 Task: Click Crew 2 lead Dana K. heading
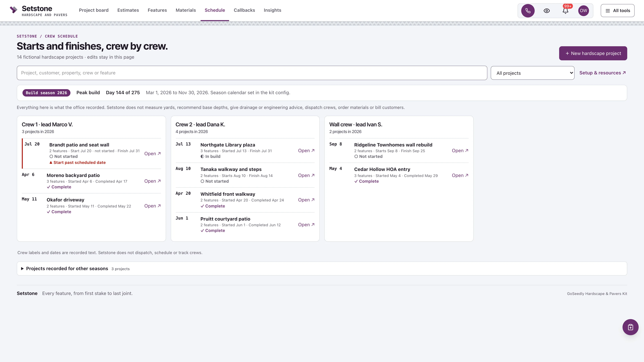[x=200, y=124]
